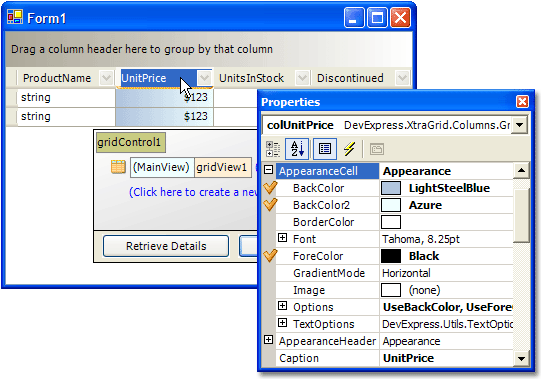Click the 'Click here to create a new' link

tap(193, 192)
